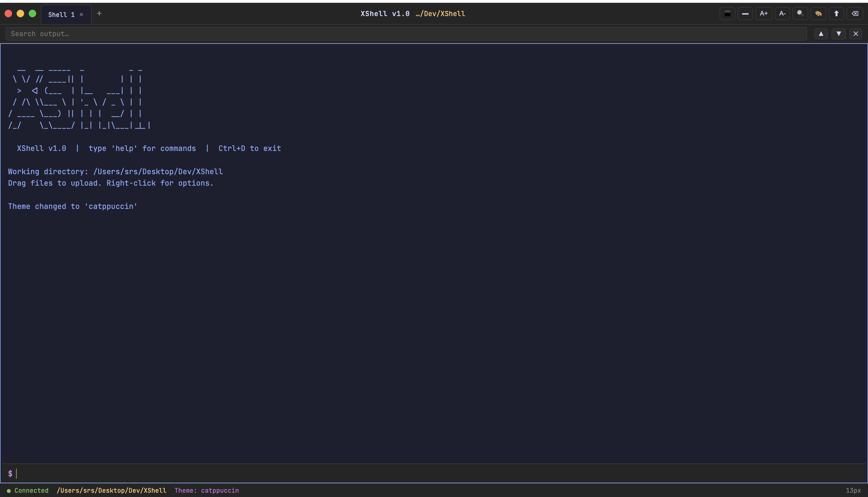Clear terminal with backspace icon
This screenshot has height=497, width=868.
[x=855, y=14]
